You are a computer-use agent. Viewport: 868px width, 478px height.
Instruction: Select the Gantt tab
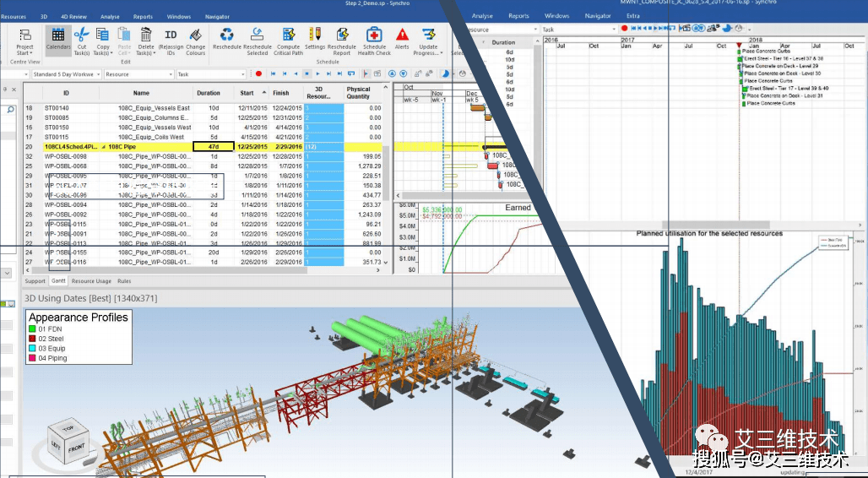[58, 281]
